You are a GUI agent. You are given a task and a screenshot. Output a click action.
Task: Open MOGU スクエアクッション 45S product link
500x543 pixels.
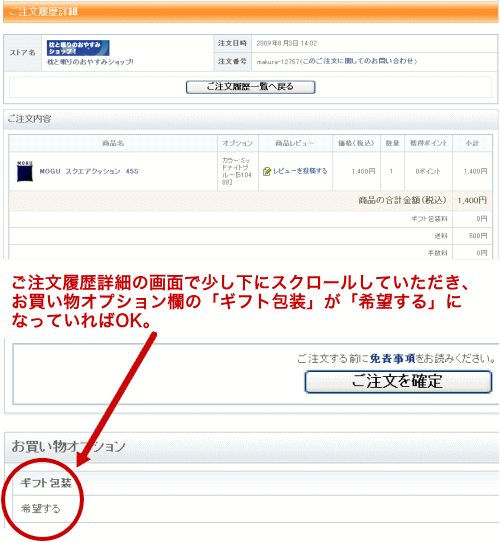point(89,171)
